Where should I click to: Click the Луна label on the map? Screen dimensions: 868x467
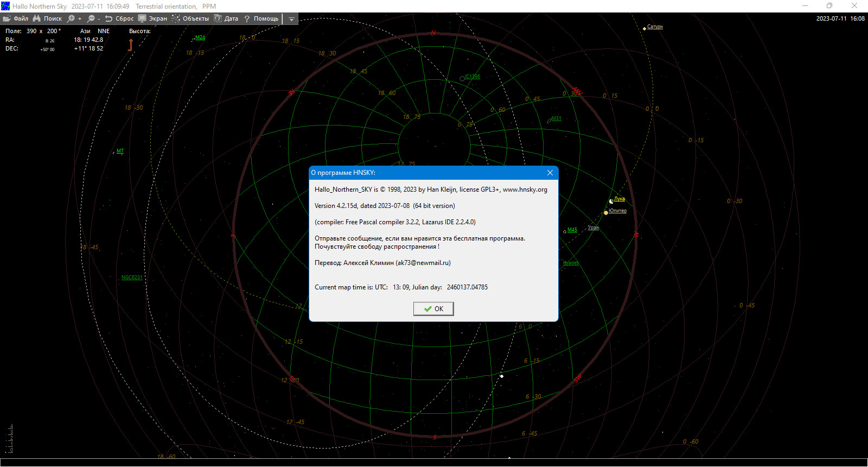(620, 199)
